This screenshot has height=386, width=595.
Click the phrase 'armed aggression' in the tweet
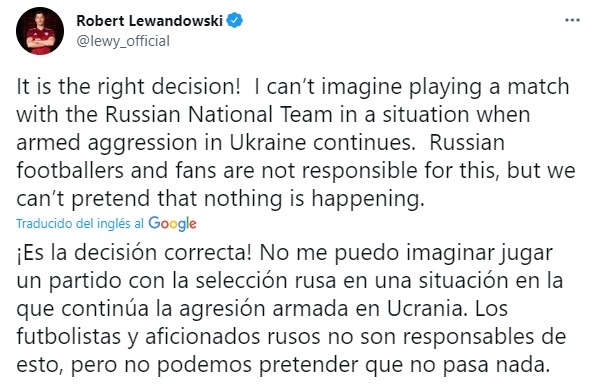coord(107,143)
